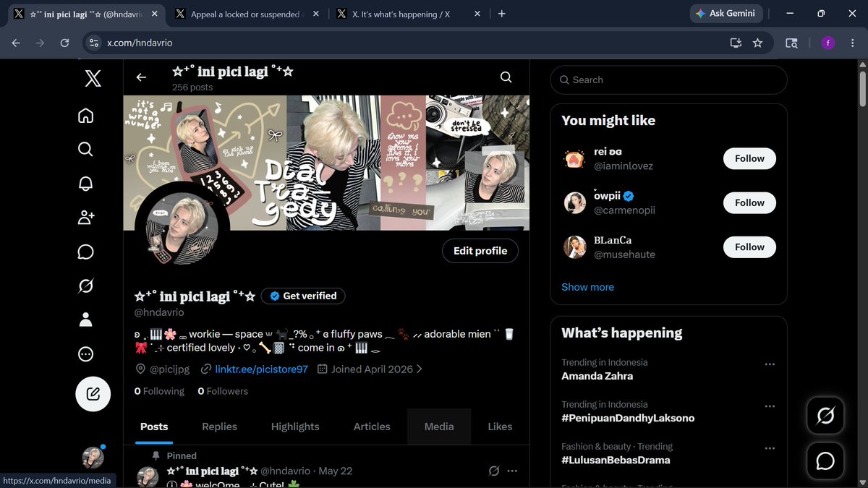This screenshot has width=868, height=488.
Task: Open the Media tab
Action: coord(439,427)
